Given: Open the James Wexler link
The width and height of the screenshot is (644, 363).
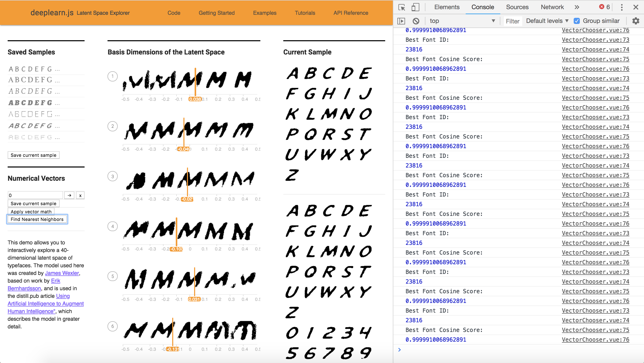Looking at the screenshot, I should point(62,273).
